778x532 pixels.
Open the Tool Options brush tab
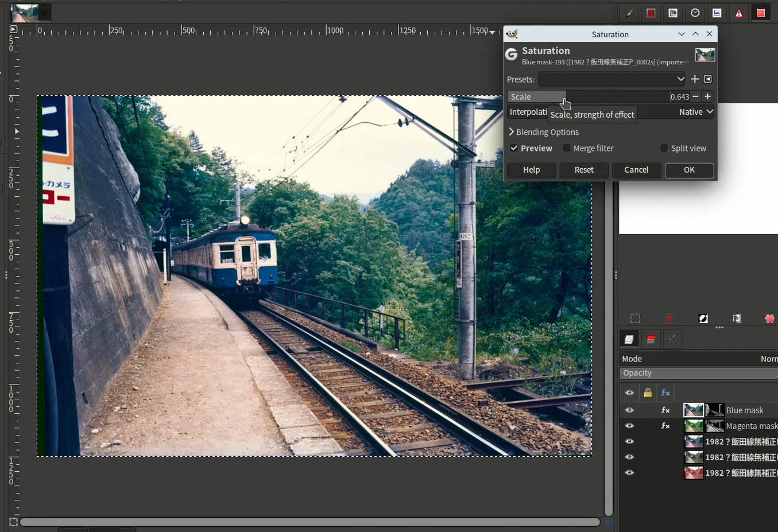[x=629, y=13]
